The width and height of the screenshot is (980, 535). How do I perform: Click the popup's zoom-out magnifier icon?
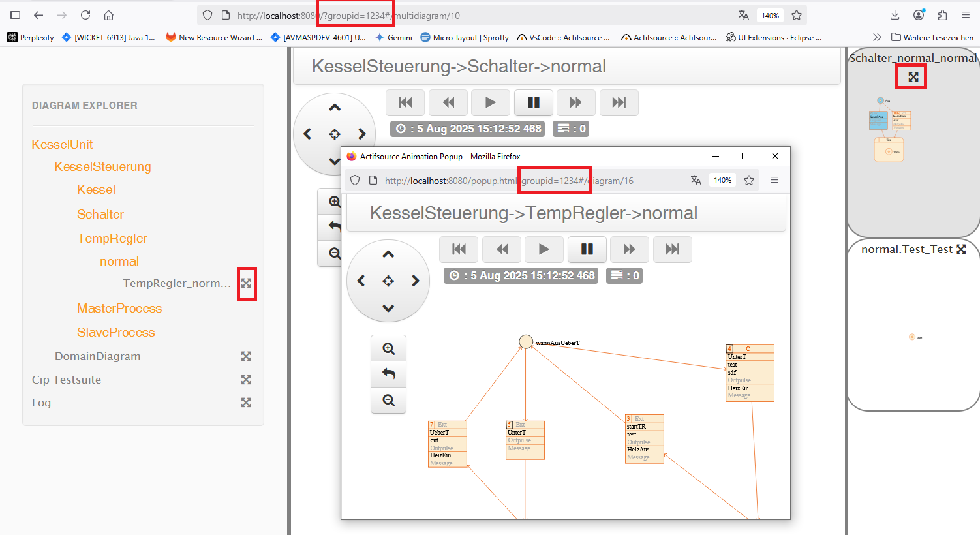click(x=388, y=400)
